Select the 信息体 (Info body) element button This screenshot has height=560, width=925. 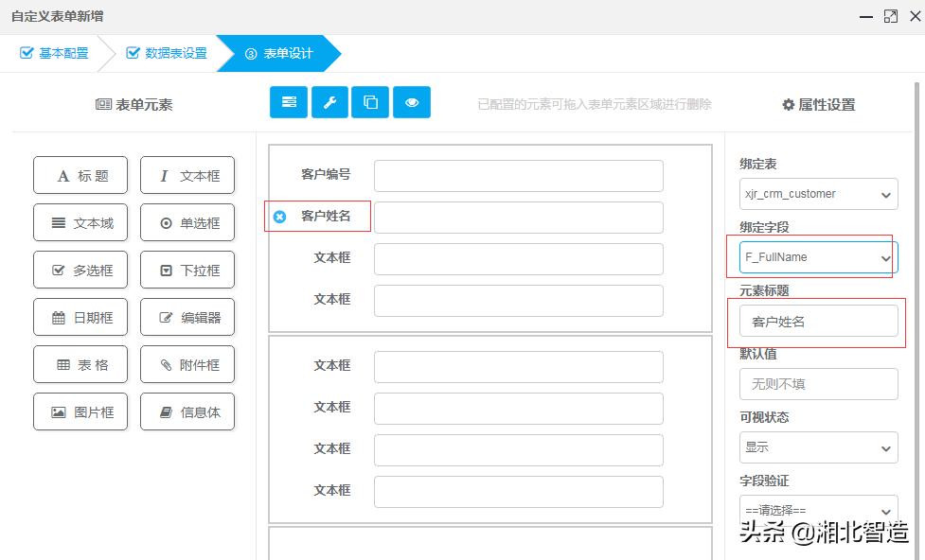pos(187,411)
